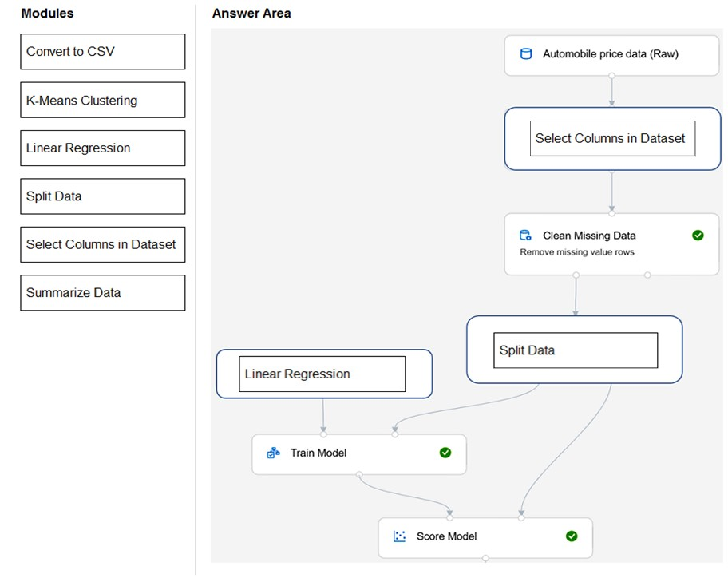Screen dimensions: 728x578
Task: Select Convert to CSV module
Action: (103, 52)
